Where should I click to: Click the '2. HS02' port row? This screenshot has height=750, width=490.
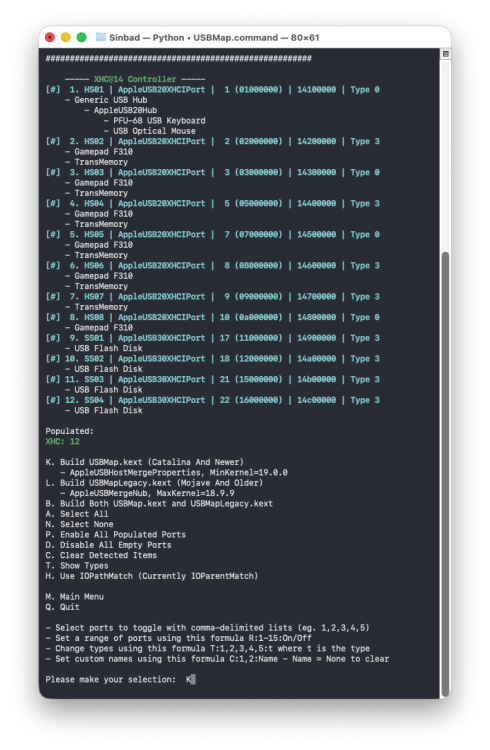pyautogui.click(x=212, y=141)
